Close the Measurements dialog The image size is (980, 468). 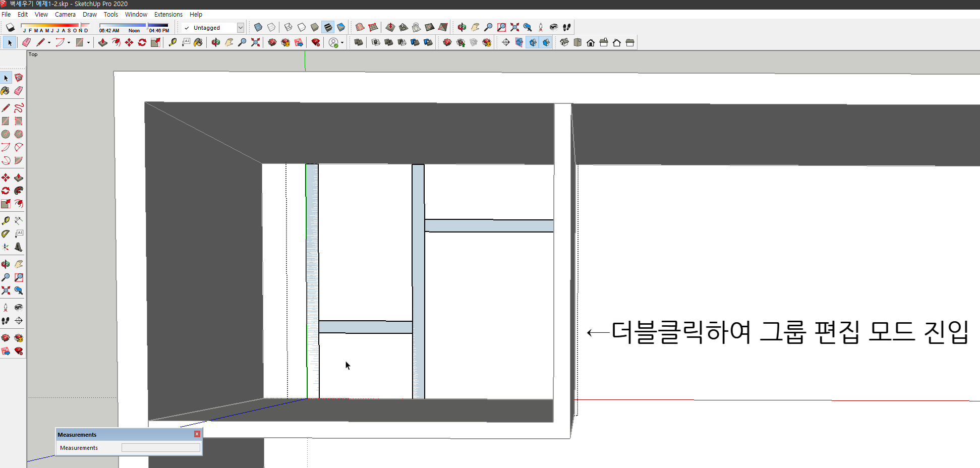[x=197, y=434]
